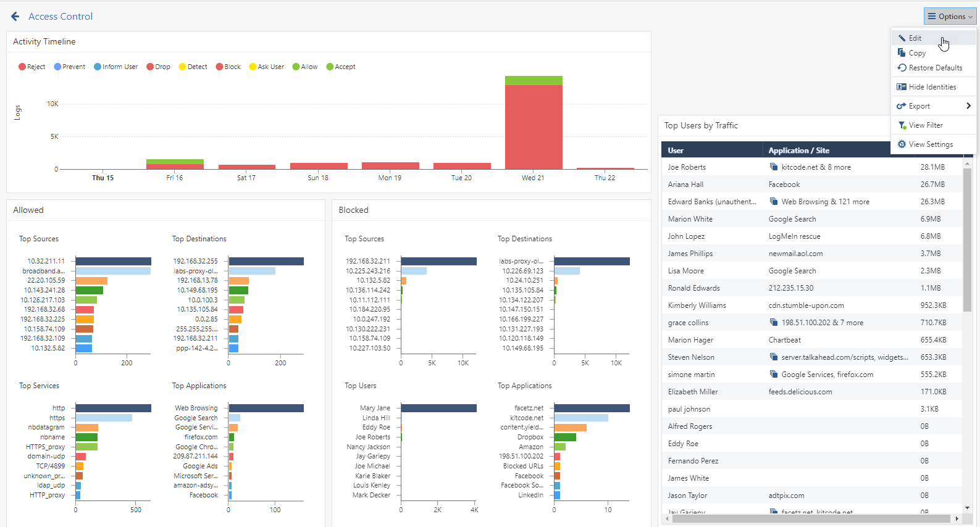Expand the Export submenu arrow
980x527 pixels.
(968, 106)
